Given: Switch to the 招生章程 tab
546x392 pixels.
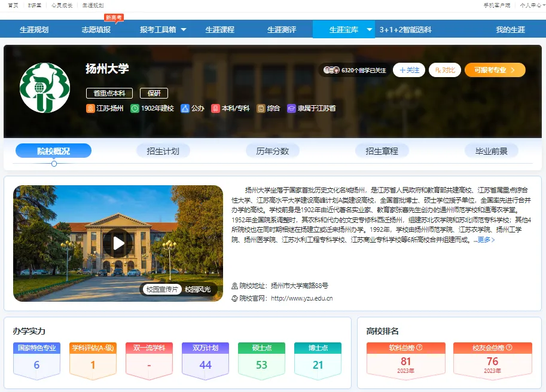Looking at the screenshot, I should [x=382, y=151].
